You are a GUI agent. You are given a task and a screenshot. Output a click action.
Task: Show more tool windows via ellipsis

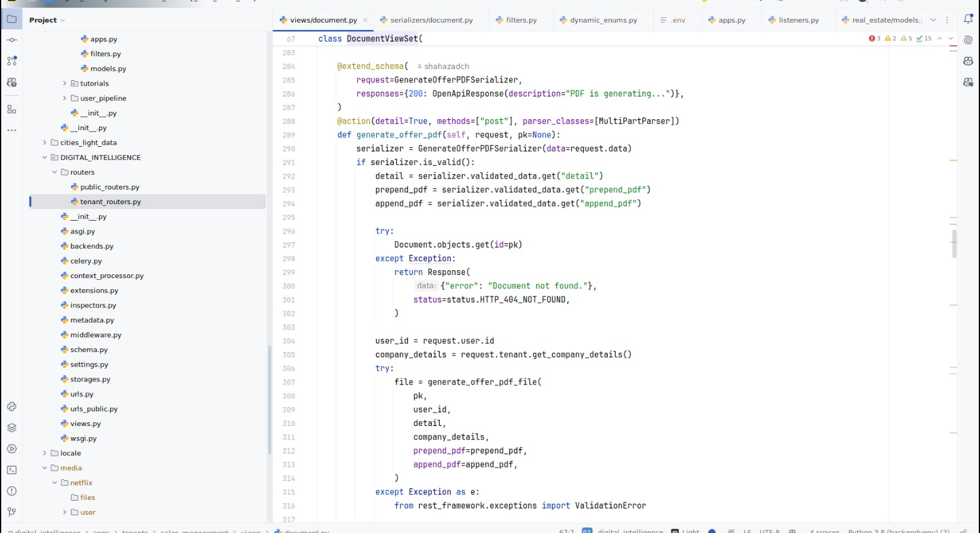[x=12, y=130]
